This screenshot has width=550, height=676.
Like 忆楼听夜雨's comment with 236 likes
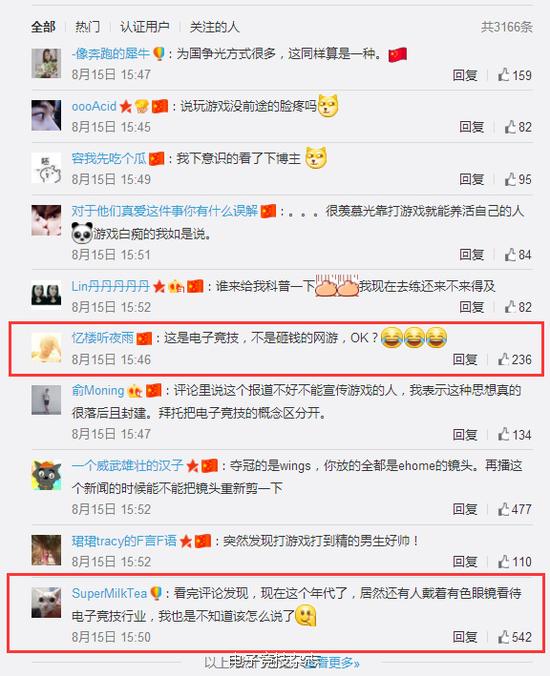(x=514, y=359)
